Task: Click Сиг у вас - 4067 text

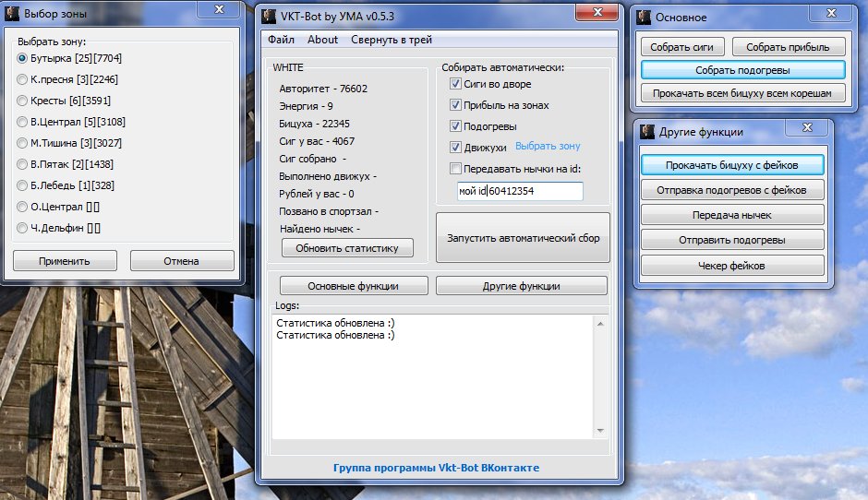Action: [x=317, y=141]
